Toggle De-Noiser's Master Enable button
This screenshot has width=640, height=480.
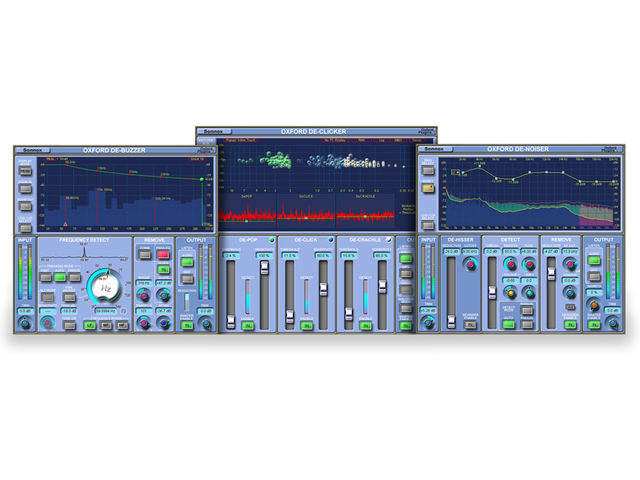594,325
